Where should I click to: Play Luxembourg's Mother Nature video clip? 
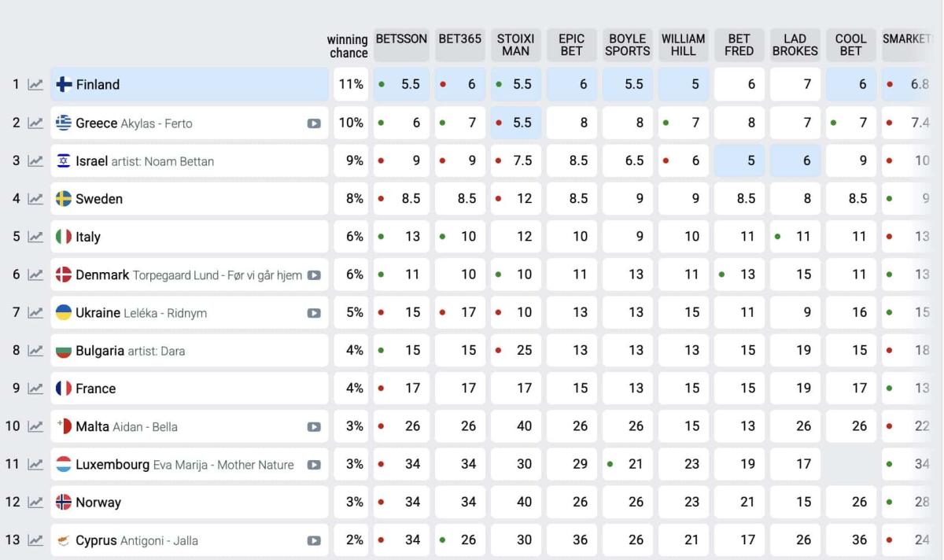click(x=314, y=465)
